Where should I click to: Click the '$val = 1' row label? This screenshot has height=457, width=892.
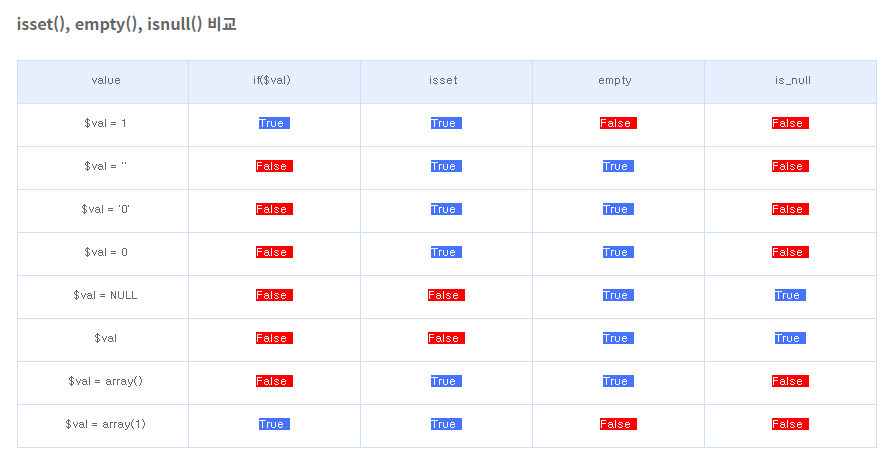105,123
